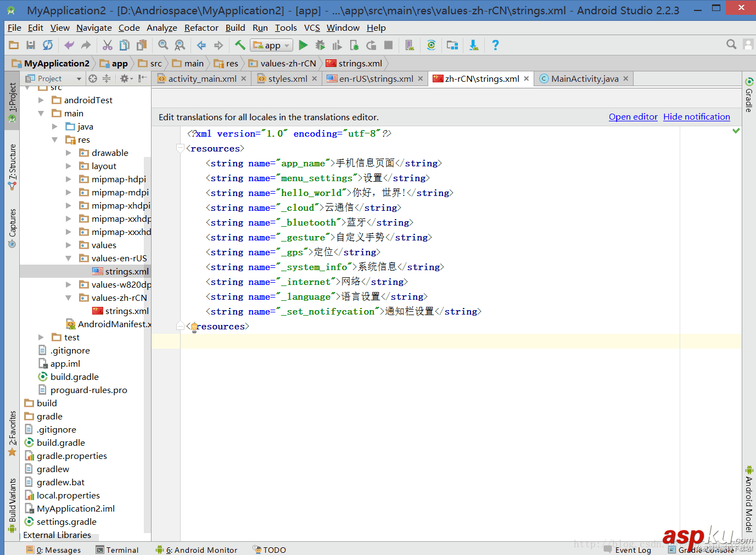The width and height of the screenshot is (756, 555).
Task: Toggle the Gradle side panel
Action: pos(749,95)
